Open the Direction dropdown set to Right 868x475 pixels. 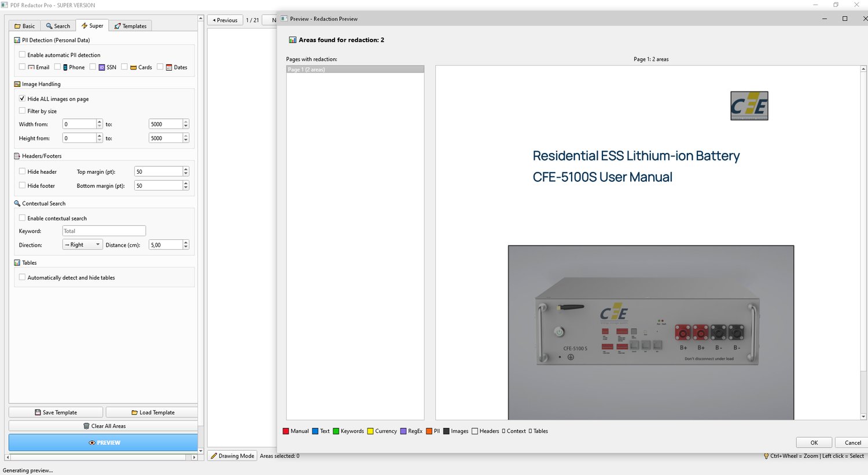pos(82,244)
